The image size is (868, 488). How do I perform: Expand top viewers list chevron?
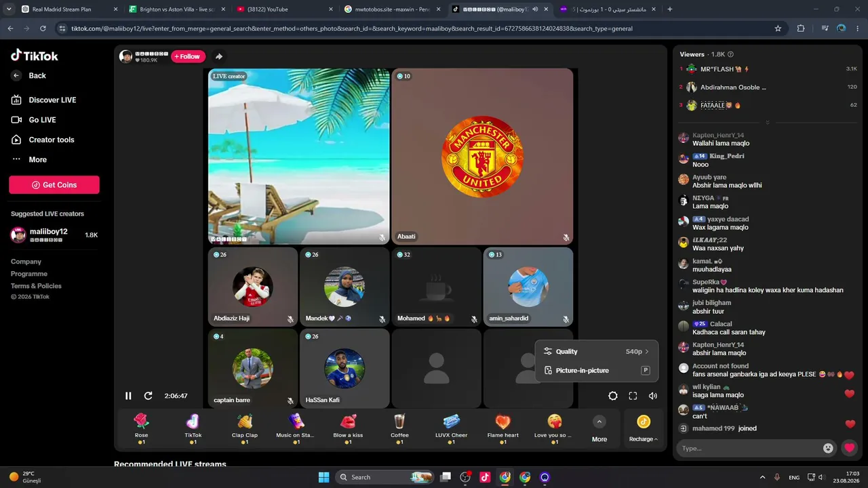coord(768,123)
